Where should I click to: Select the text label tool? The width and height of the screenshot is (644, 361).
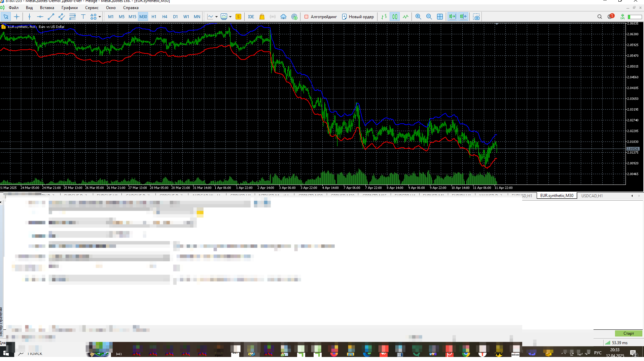coord(83,16)
